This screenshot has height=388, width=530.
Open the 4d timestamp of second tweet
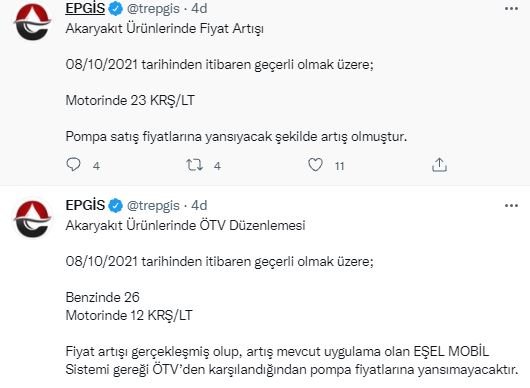click(x=199, y=205)
